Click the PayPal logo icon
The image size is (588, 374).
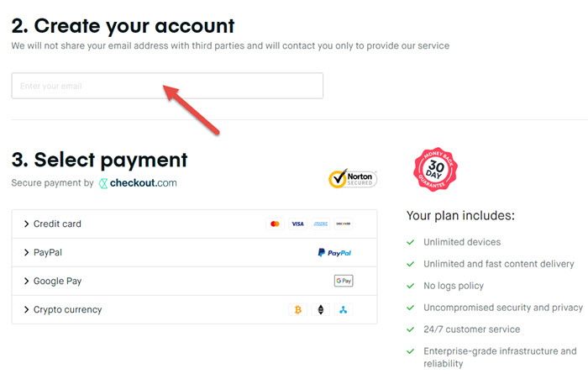[334, 253]
